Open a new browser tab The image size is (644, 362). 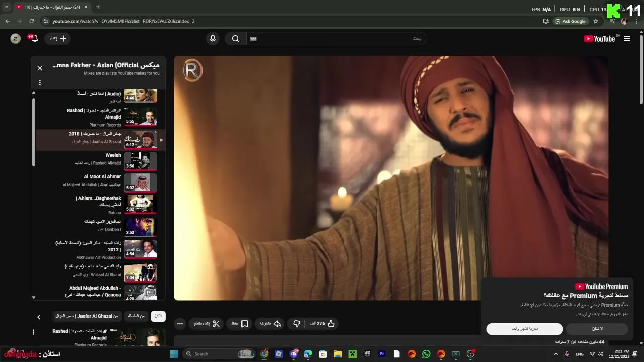[98, 7]
